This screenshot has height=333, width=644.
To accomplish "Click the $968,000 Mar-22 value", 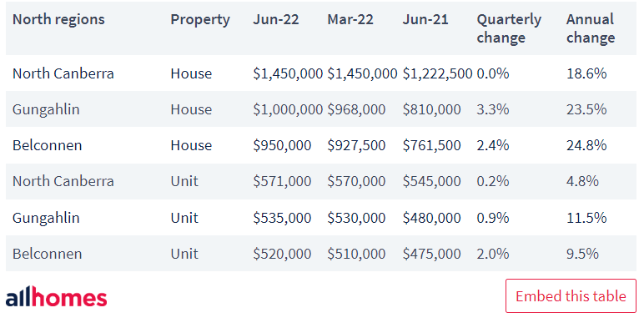I will (356, 110).
